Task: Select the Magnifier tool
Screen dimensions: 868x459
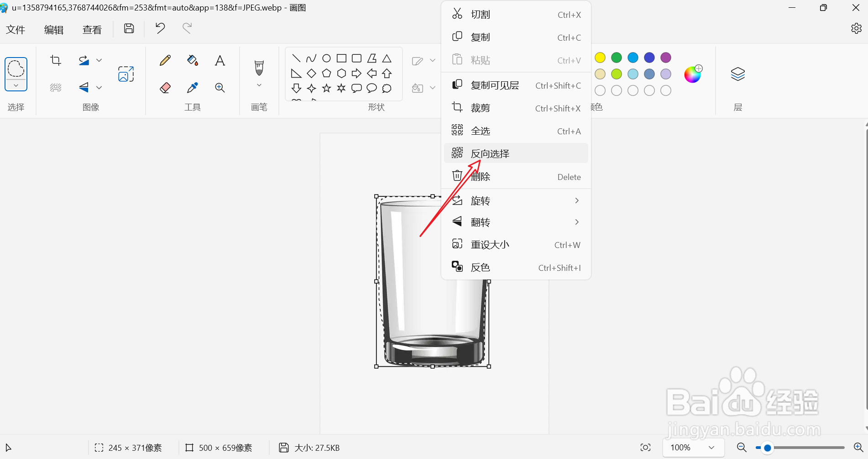Action: (x=220, y=87)
